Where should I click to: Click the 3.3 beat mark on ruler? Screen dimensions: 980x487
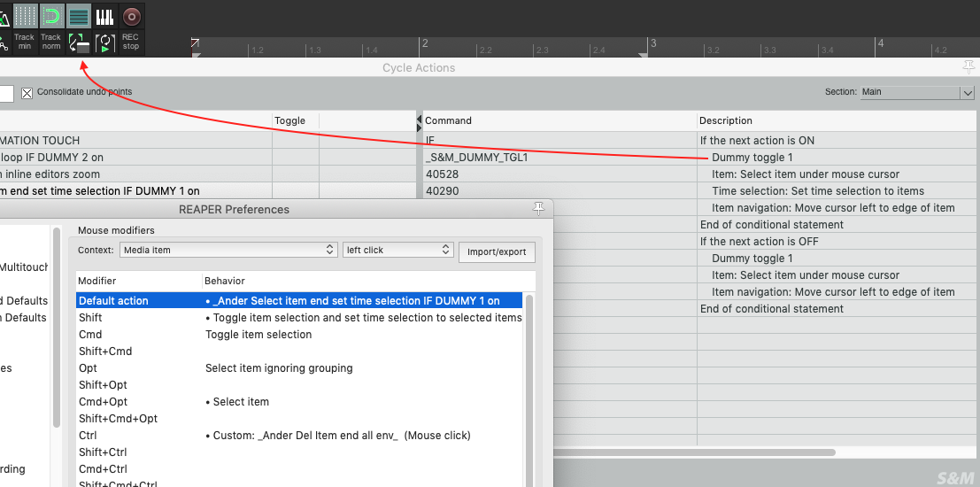769,50
